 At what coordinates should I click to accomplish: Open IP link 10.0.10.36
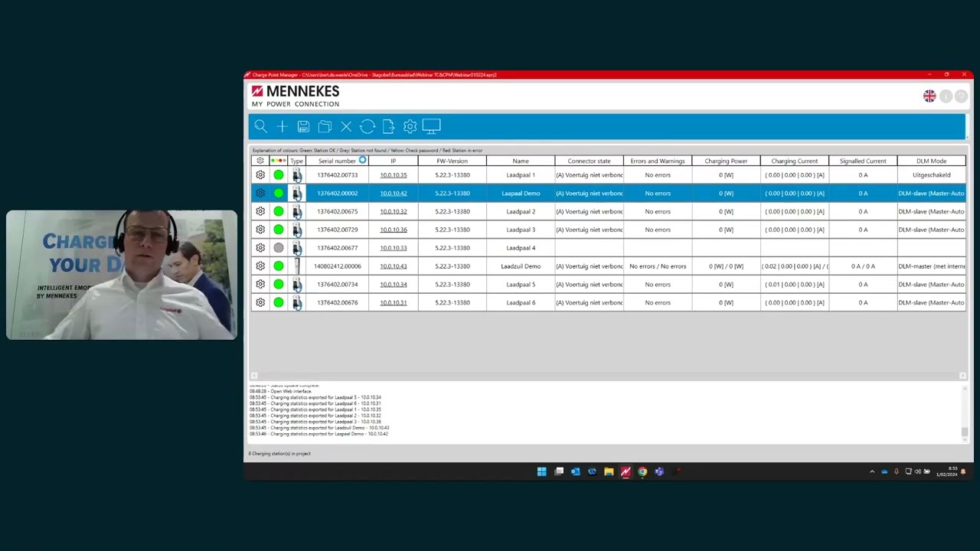[394, 230]
